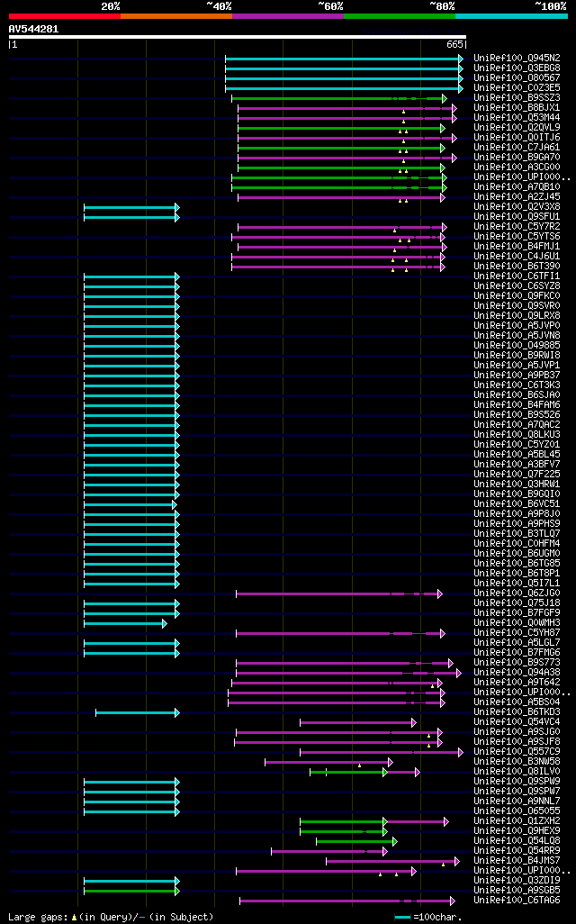The height and width of the screenshot is (924, 576).
Task: Click the short cyan bar for Q0WMH3
Action: [x=125, y=623]
